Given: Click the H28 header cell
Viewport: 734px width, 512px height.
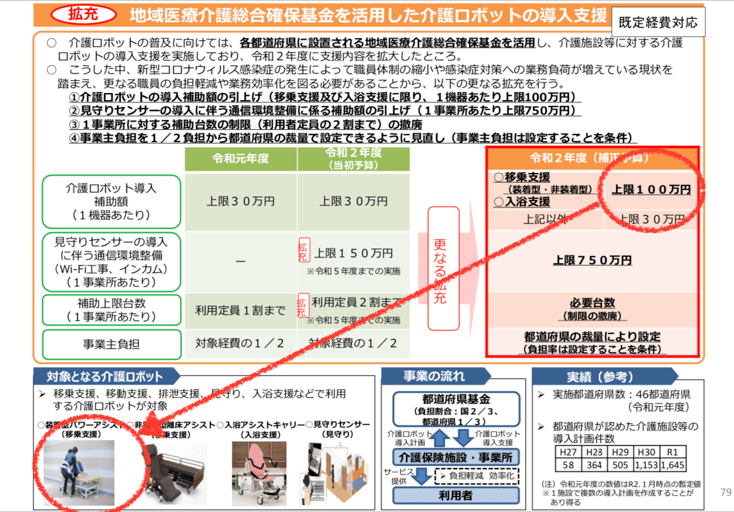Looking at the screenshot, I should point(594,452).
